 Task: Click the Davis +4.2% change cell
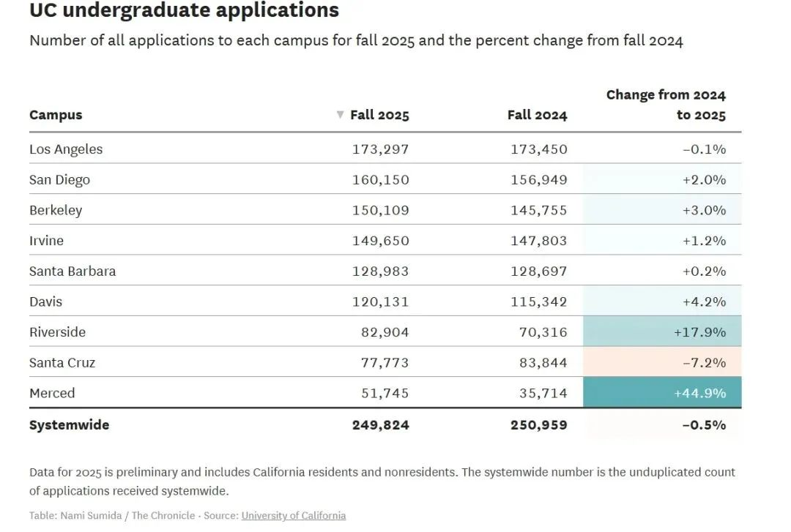click(662, 301)
